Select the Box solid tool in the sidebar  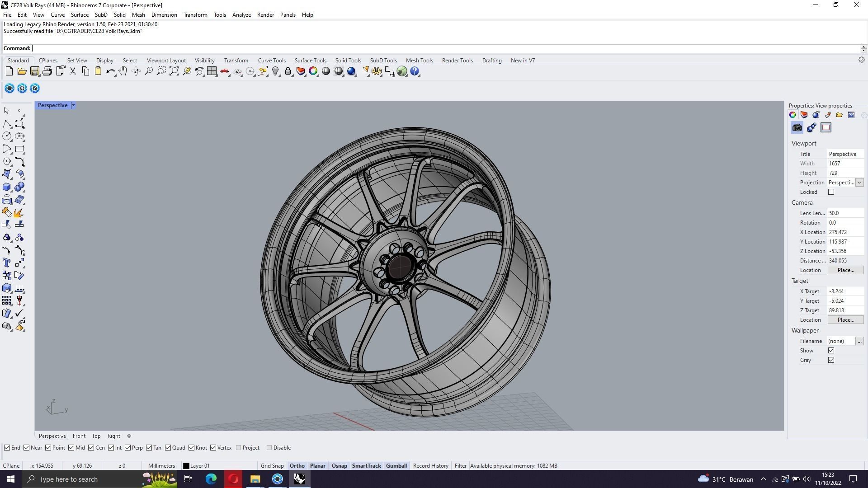(x=7, y=187)
